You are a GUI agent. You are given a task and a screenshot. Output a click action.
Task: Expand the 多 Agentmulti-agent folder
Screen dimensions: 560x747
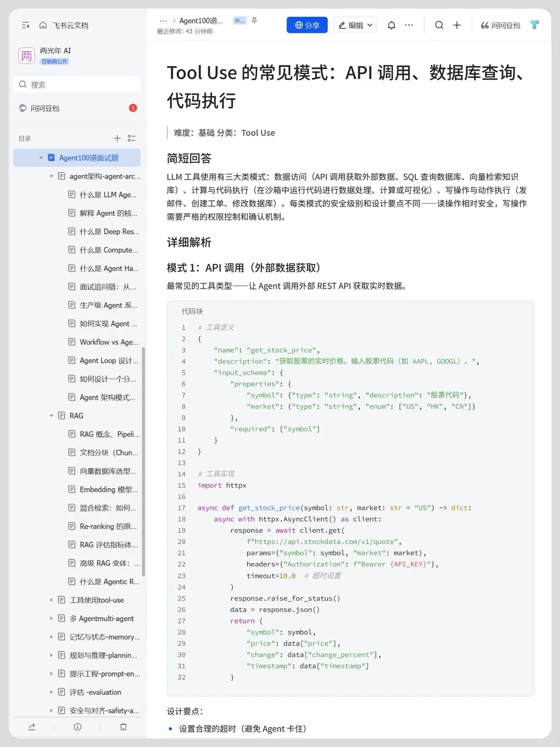[x=51, y=619]
